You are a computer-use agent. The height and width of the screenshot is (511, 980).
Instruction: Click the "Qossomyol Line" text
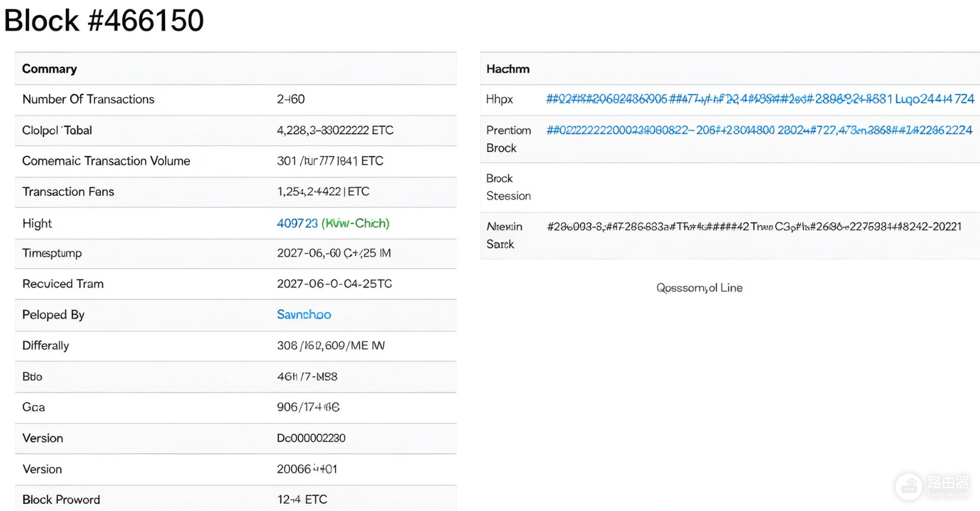[x=699, y=288]
